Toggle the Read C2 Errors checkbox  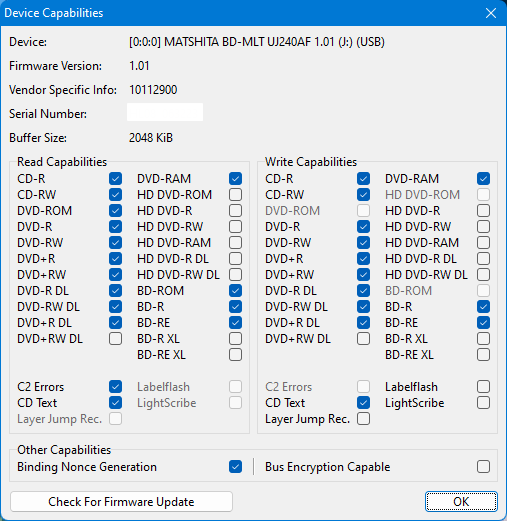click(x=115, y=387)
